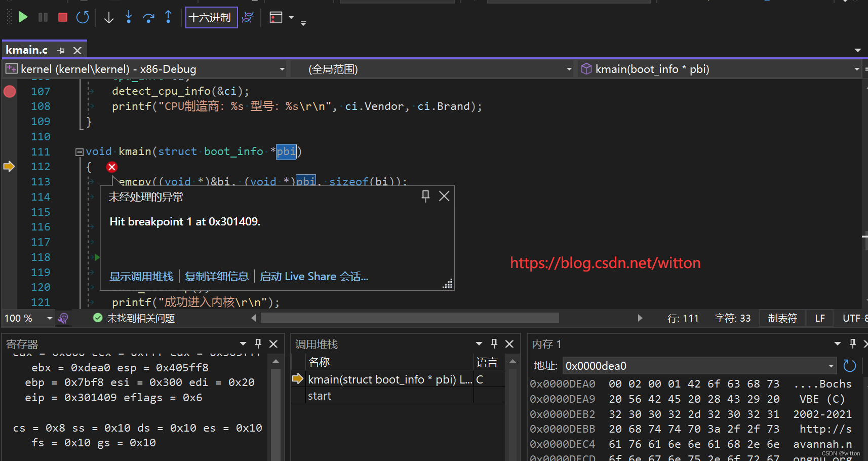Show next statement arrow icon
The height and width of the screenshot is (461, 868).
coord(108,18)
